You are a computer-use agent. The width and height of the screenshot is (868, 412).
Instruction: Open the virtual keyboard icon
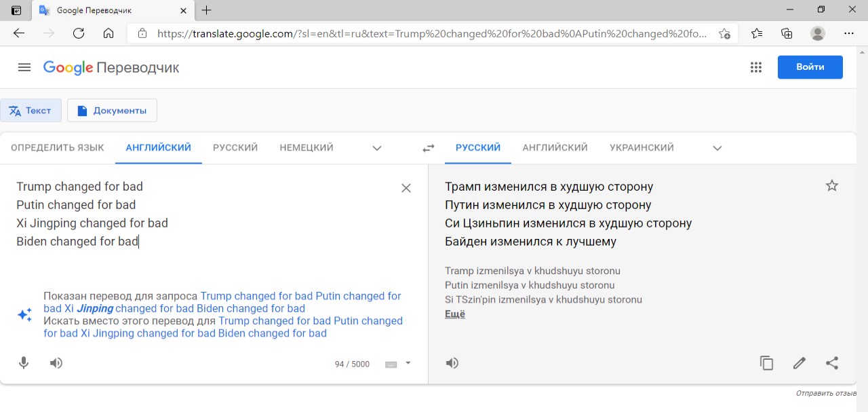(391, 364)
